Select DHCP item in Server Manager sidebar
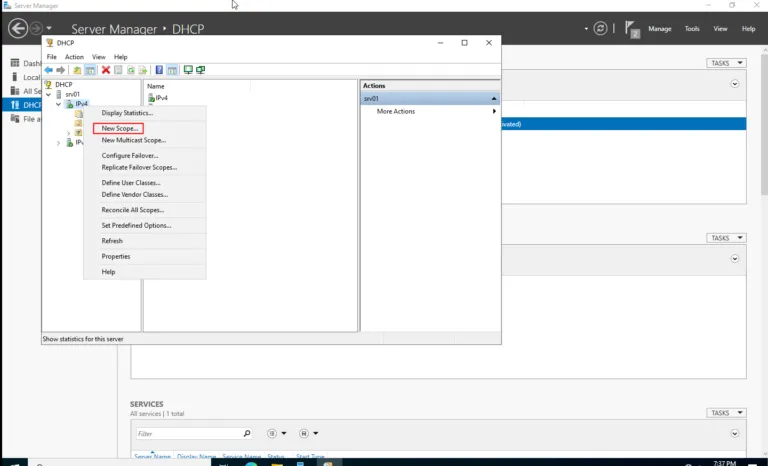Image resolution: width=768 pixels, height=466 pixels. point(22,105)
